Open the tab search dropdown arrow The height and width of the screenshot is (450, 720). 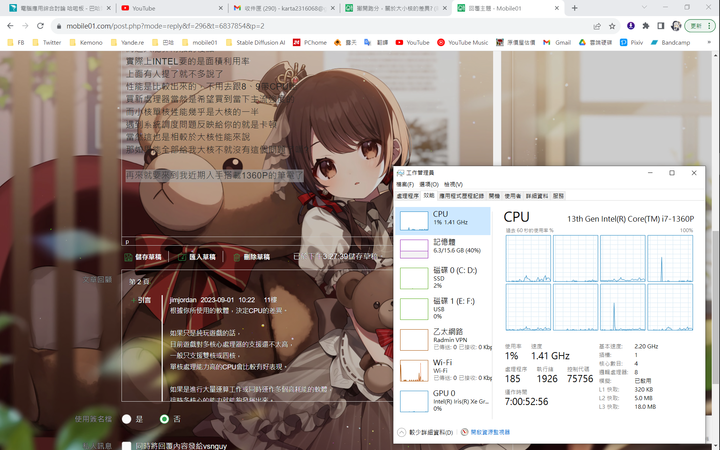644,8
